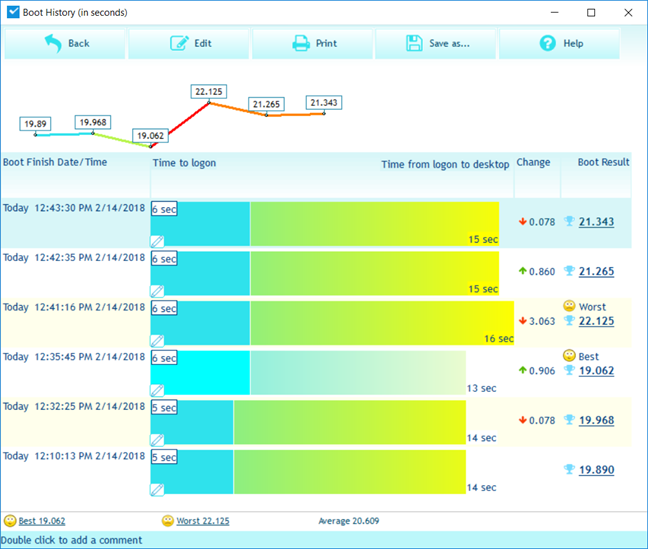Screen dimensions: 648x549
Task: Click the Back toolbar button
Action: click(x=65, y=43)
